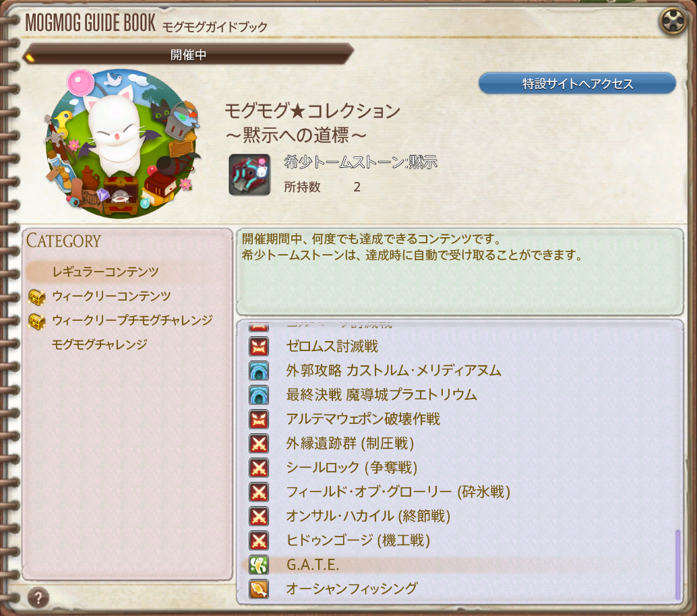Click the Ocean Fishing fish icon
Screen dimensions: 697x616
(x=259, y=589)
